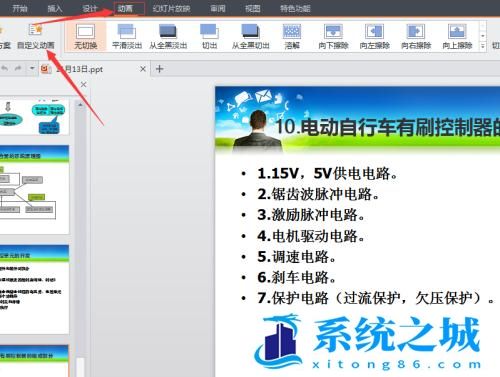This screenshot has height=377, width=500.
Task: Click the bullet text 6.刹车电路
Action: pyautogui.click(x=297, y=277)
